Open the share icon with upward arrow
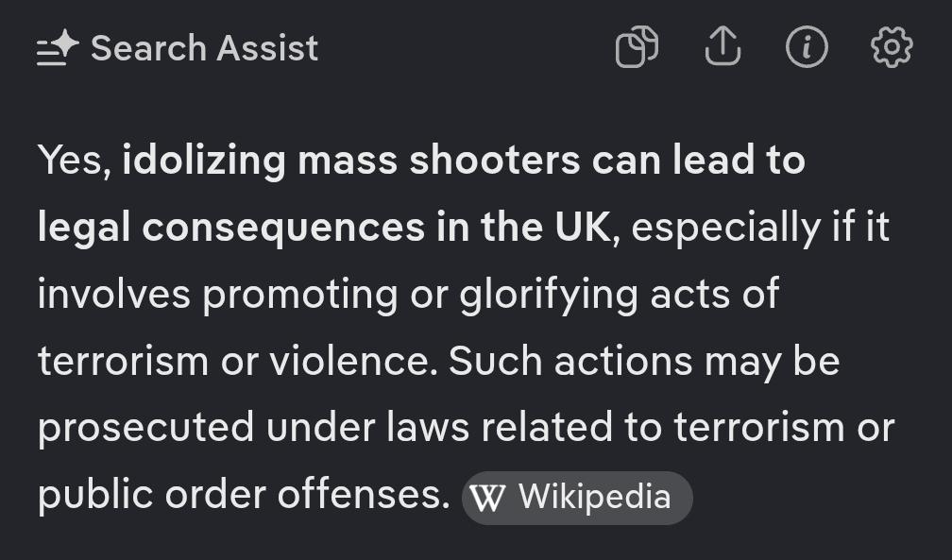Image resolution: width=952 pixels, height=560 pixels. tap(722, 47)
